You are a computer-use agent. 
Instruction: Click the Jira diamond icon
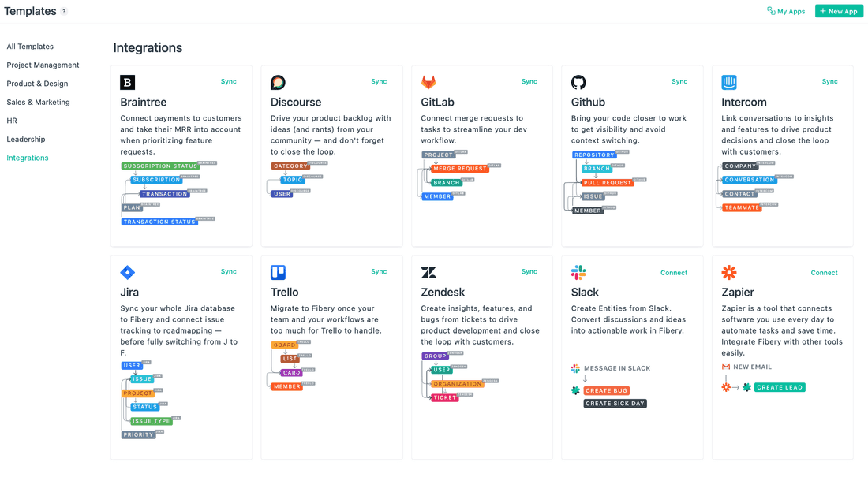127,272
